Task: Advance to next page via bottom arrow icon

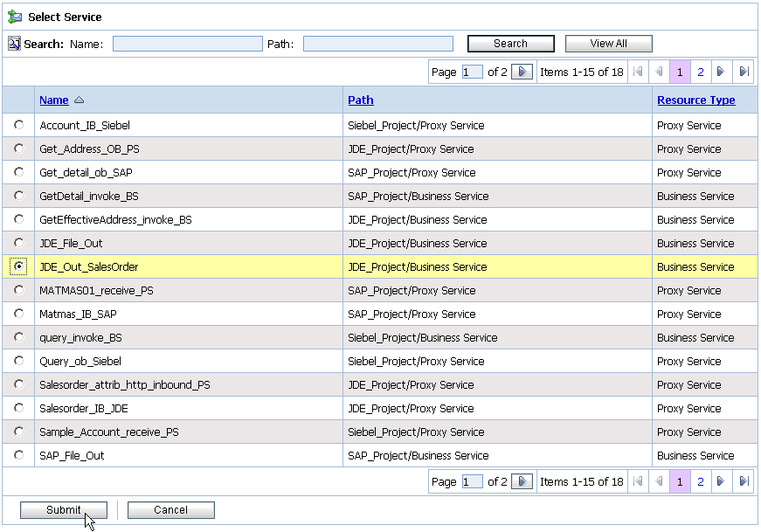Action: (x=721, y=480)
